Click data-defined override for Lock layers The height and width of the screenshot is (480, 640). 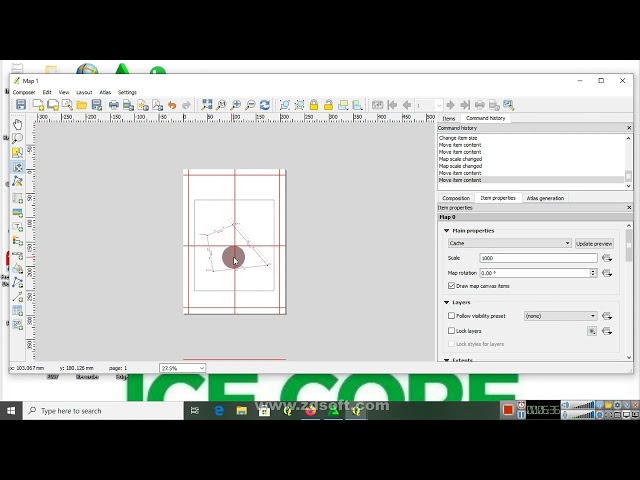[607, 331]
